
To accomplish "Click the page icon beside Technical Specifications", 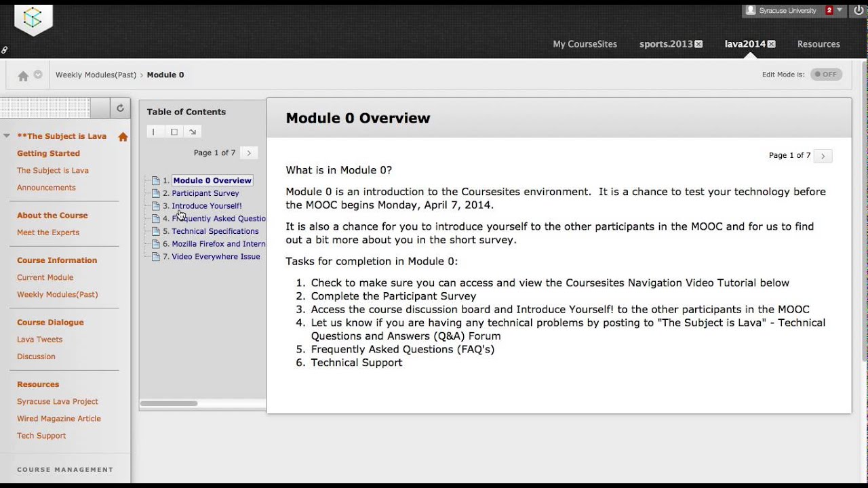I will [x=155, y=231].
